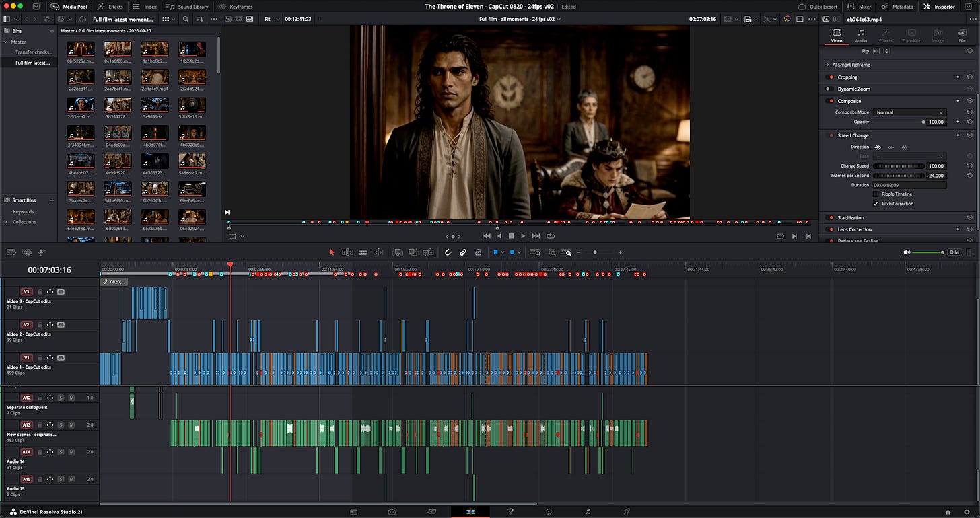Screen dimensions: 980x518
Task: Open the workspace layout dropdown beside window controls
Action: pos(36,6)
